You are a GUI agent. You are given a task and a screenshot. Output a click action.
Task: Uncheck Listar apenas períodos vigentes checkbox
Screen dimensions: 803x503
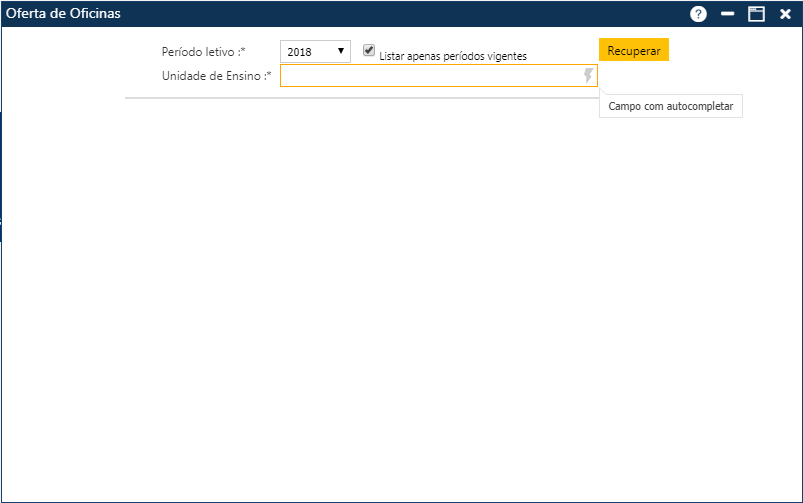pyautogui.click(x=369, y=50)
